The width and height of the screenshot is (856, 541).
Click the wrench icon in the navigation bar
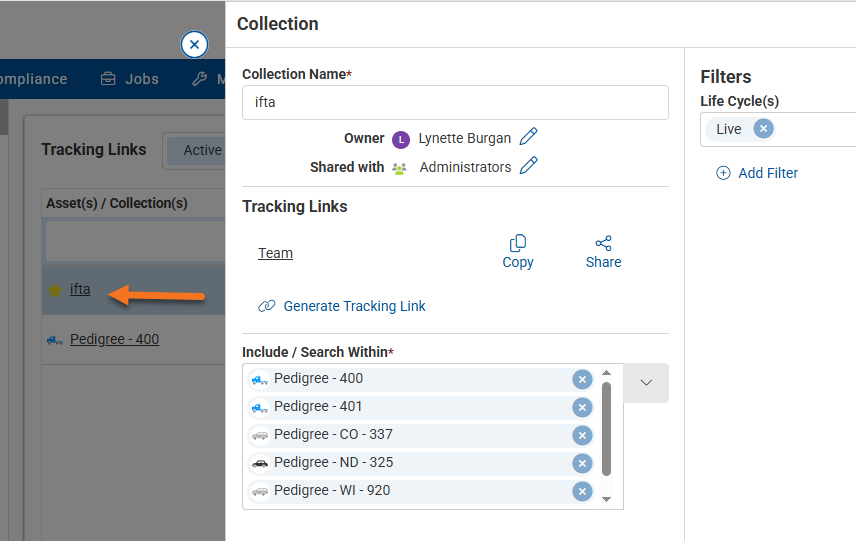tap(200, 79)
